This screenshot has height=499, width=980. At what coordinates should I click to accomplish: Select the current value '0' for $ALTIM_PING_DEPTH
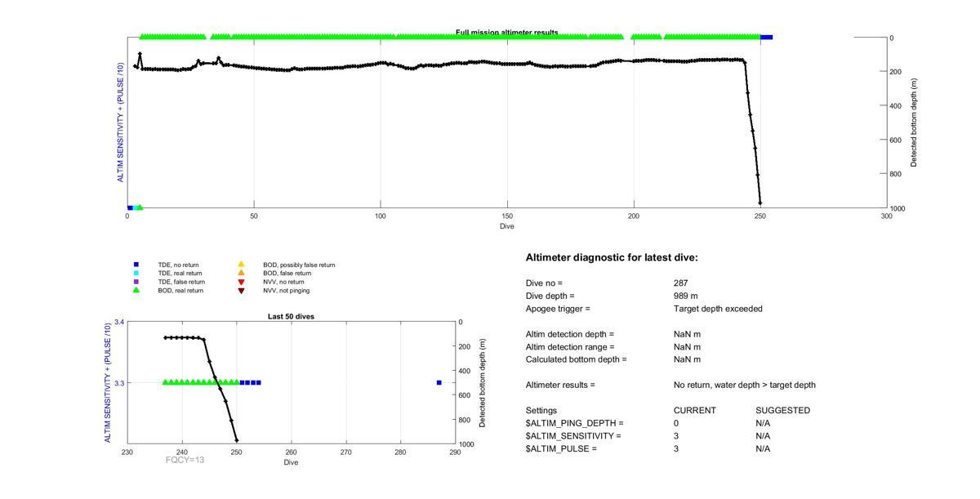676,423
